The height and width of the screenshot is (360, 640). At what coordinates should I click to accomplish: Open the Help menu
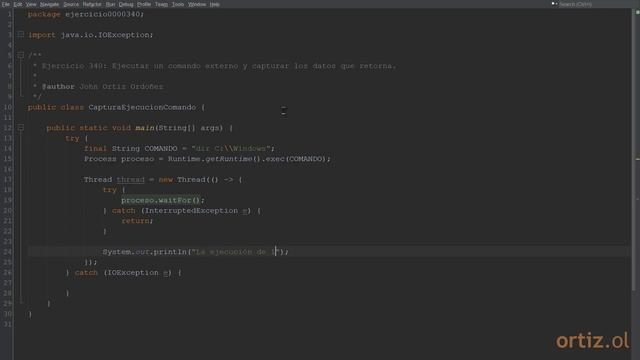click(x=215, y=4)
